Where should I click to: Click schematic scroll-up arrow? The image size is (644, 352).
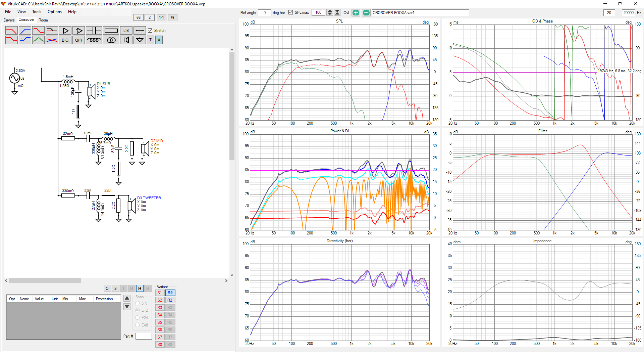(232, 50)
